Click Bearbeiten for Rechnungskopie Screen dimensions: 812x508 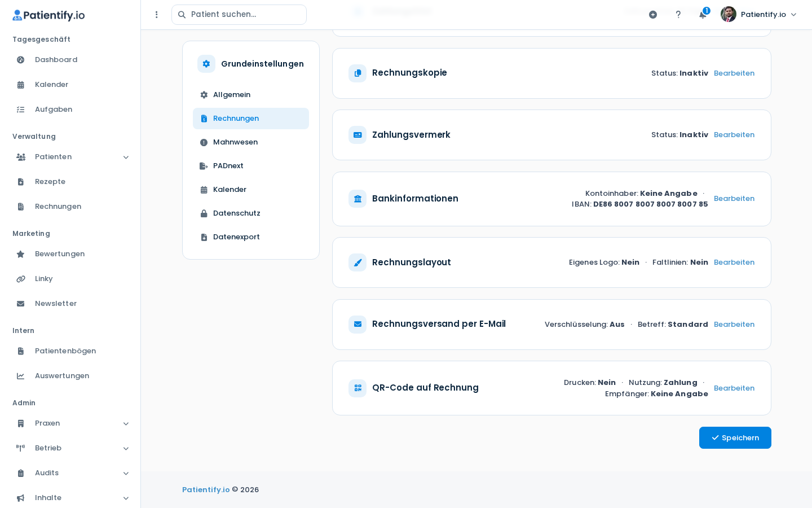pos(734,73)
